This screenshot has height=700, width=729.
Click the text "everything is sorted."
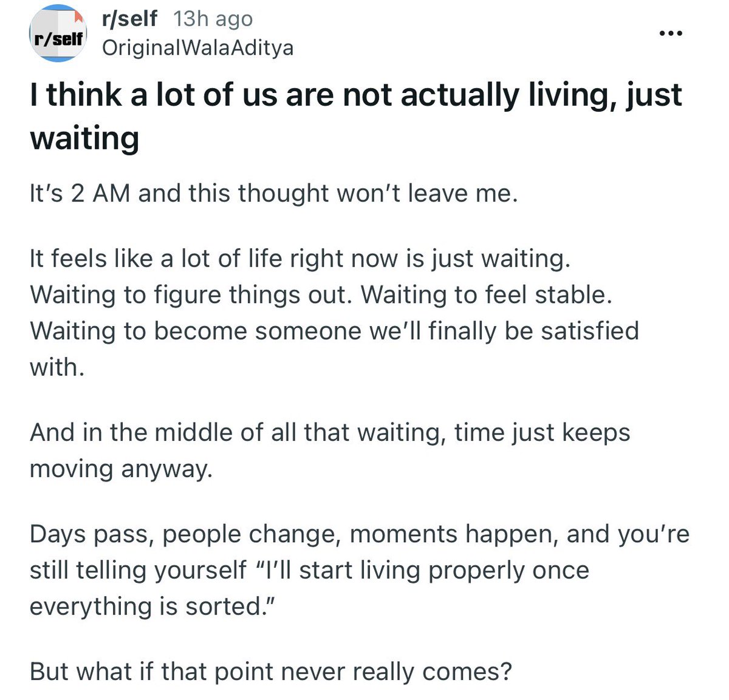(149, 607)
